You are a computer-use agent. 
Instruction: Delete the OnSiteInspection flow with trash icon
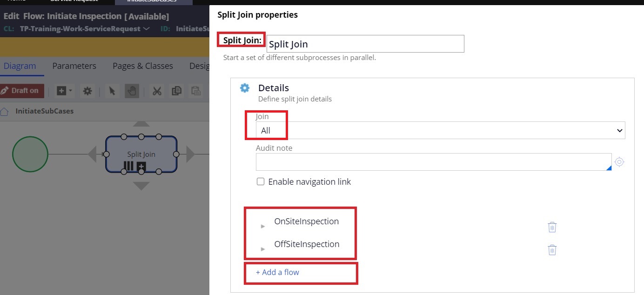pyautogui.click(x=552, y=227)
